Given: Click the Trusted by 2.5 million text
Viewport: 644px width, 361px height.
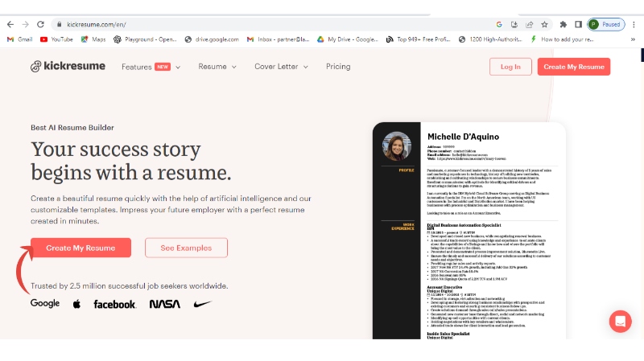Looking at the screenshot, I should [130, 286].
